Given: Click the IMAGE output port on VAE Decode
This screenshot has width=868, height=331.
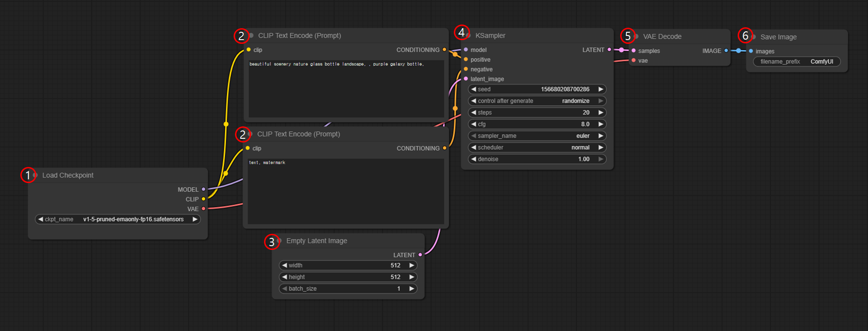Looking at the screenshot, I should click(726, 51).
